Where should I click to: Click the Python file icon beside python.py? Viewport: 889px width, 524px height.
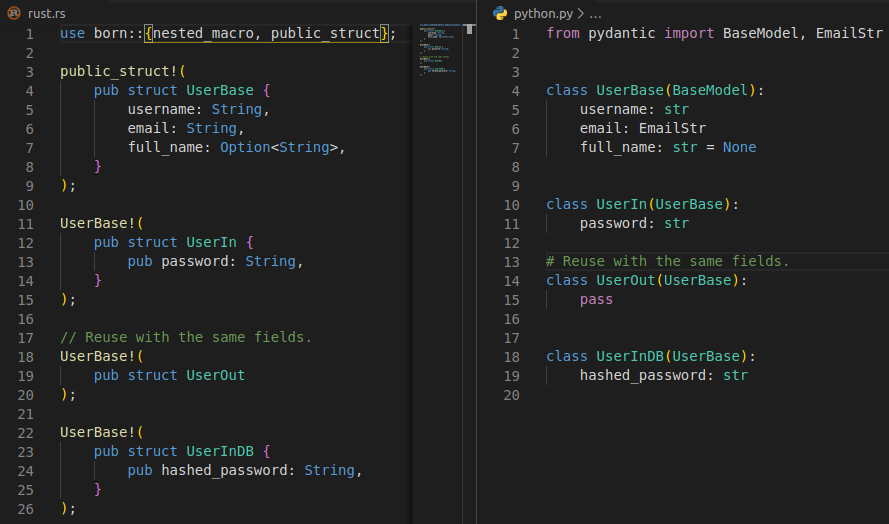pos(499,13)
